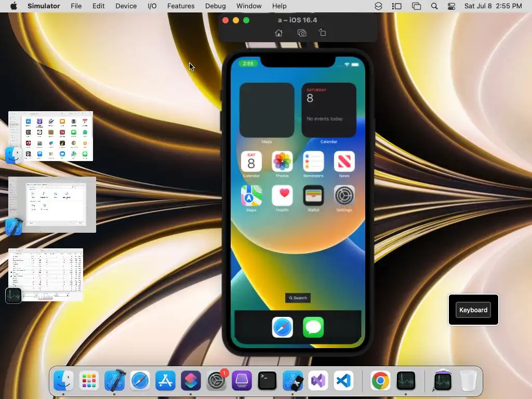Open Visual Studio from the Dock
This screenshot has width=532, height=399.
point(318,380)
